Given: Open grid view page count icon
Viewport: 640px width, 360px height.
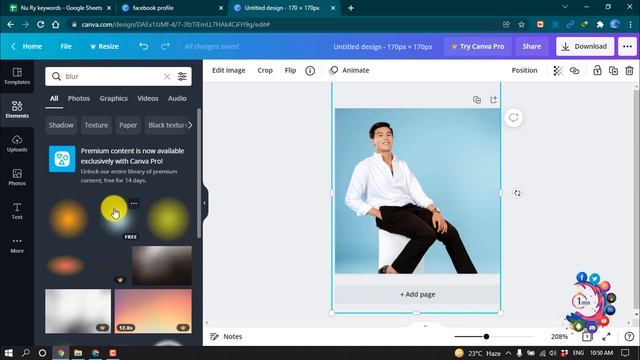Looking at the screenshot, I should 587,336.
